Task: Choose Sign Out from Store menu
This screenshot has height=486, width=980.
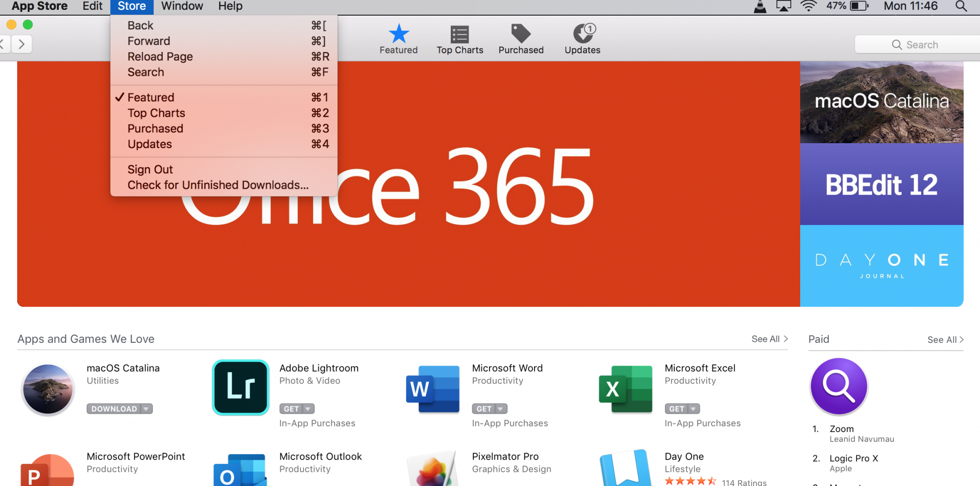Action: 224,170
